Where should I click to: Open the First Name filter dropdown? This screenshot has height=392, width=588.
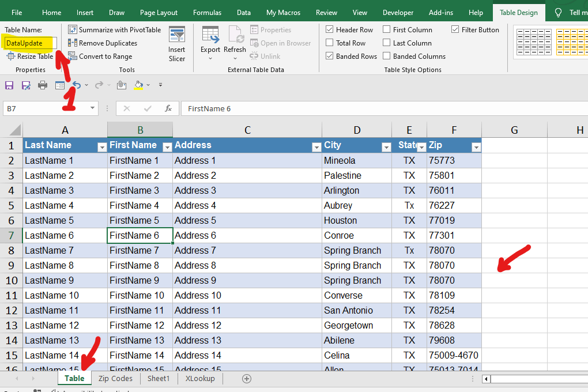click(167, 148)
